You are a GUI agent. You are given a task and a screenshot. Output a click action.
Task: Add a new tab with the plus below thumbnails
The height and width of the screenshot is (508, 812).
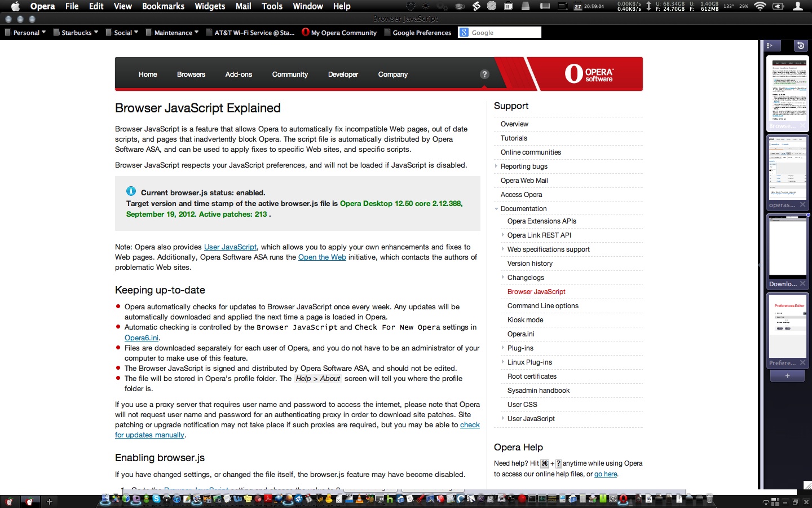[787, 376]
